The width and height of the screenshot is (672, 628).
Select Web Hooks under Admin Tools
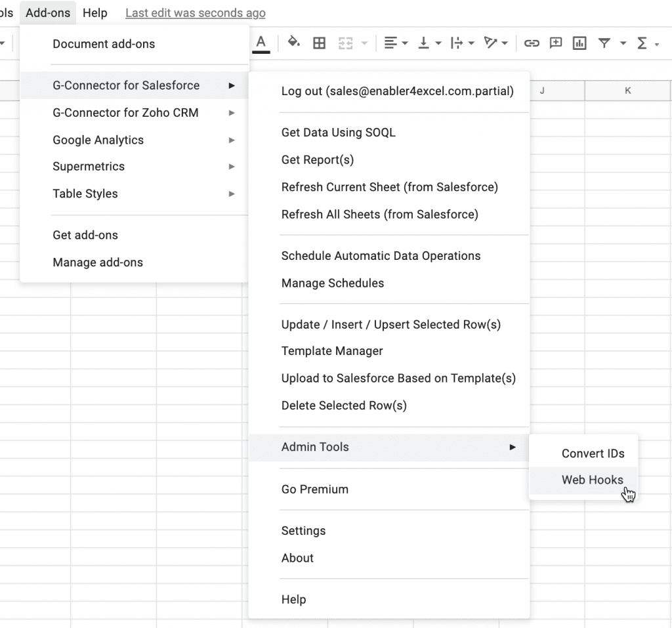pyautogui.click(x=591, y=480)
